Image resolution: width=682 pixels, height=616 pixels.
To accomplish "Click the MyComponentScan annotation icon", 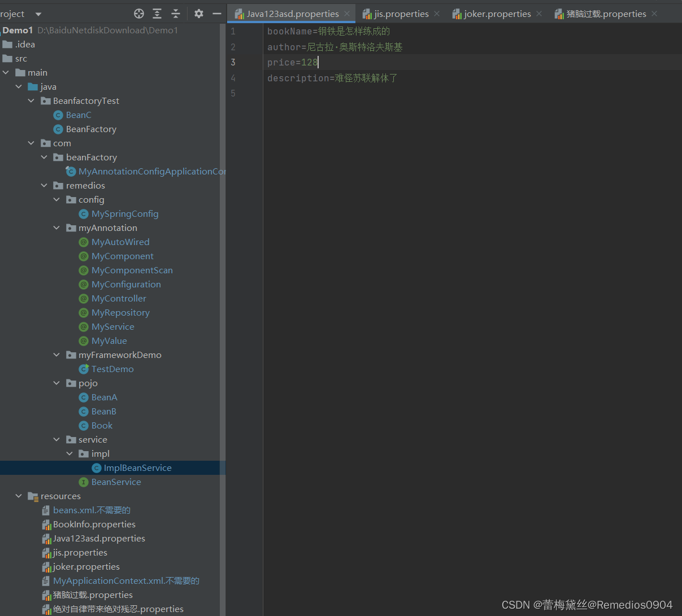I will point(84,270).
